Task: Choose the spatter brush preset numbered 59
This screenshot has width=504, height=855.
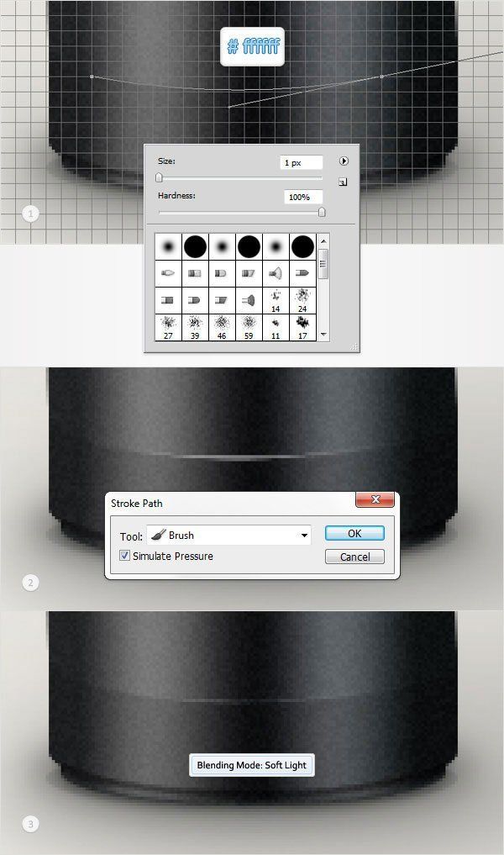Action: pyautogui.click(x=249, y=328)
